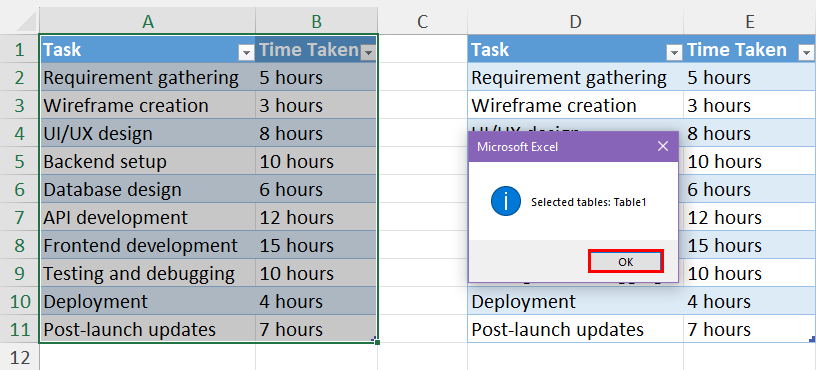Select row 7 header

point(20,218)
